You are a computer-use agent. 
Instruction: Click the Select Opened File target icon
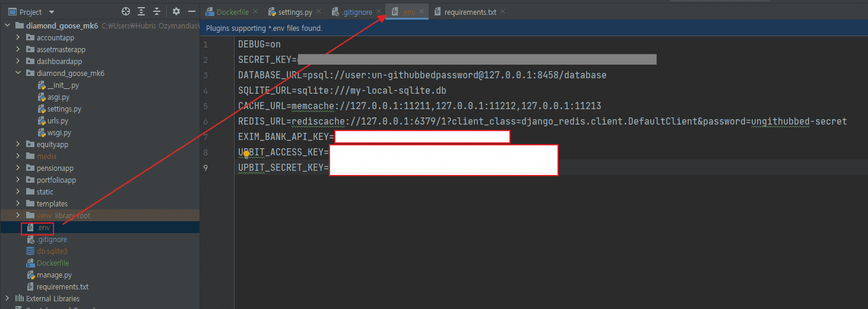coord(126,11)
